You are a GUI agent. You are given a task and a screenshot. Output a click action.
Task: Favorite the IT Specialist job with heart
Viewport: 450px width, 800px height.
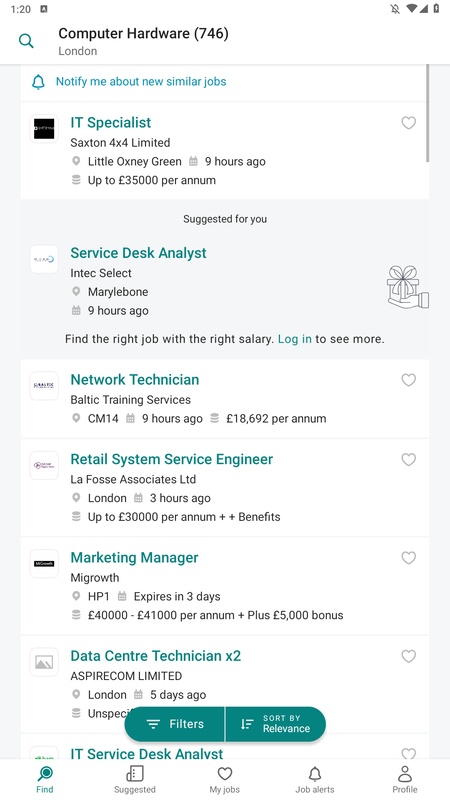click(x=409, y=123)
